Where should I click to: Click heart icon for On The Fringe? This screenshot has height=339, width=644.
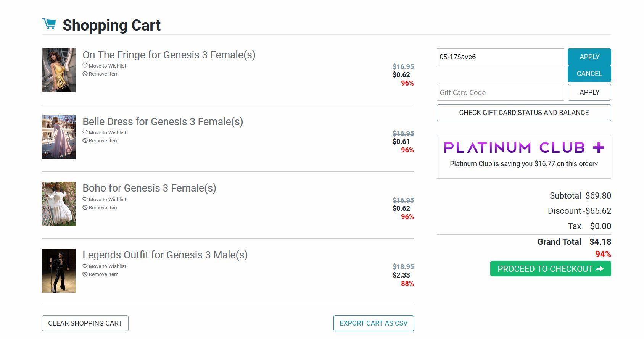click(x=85, y=66)
